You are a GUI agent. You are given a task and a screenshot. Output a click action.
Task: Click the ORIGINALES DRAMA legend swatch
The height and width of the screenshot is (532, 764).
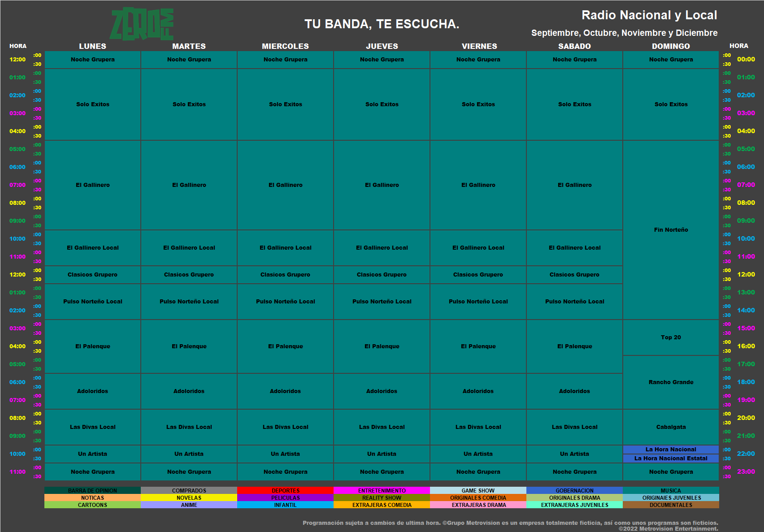575,497
